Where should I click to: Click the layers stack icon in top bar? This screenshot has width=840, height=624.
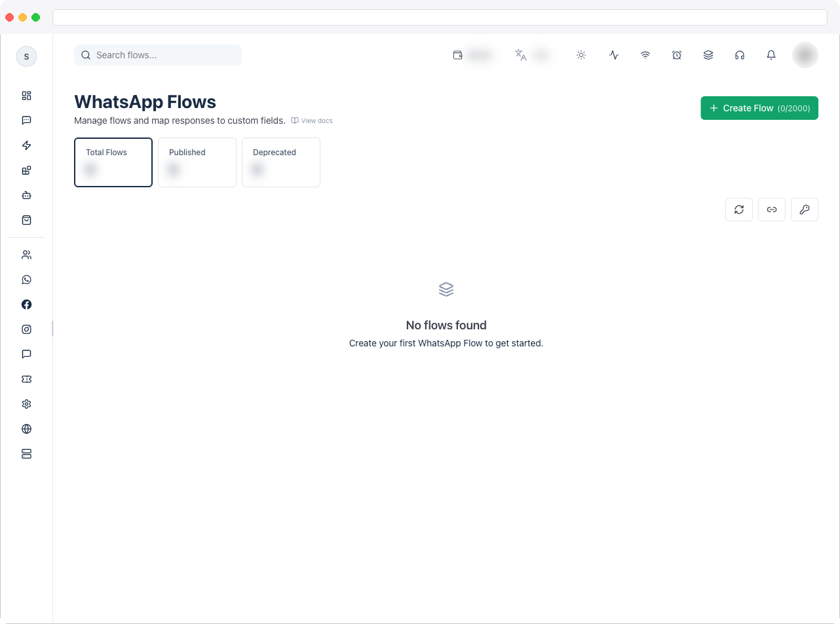coord(708,55)
